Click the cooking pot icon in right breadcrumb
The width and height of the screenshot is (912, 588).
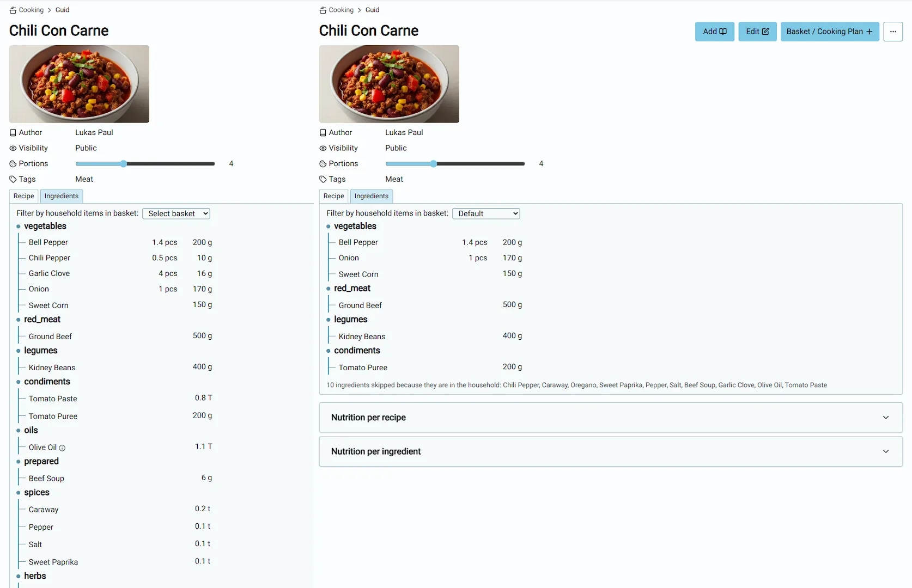tap(323, 10)
